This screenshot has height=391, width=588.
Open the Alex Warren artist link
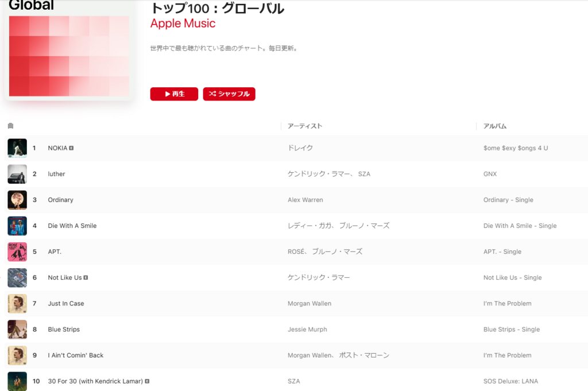(305, 200)
